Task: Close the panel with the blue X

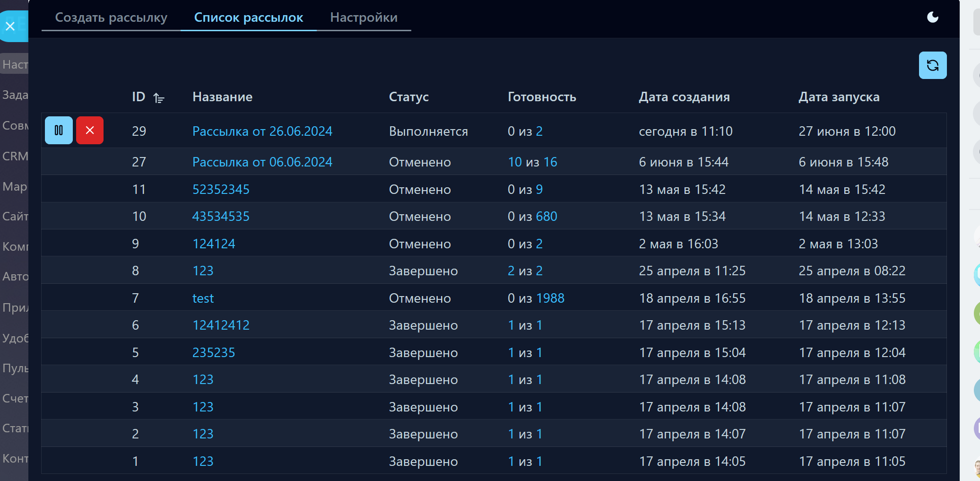Action: pyautogui.click(x=10, y=26)
